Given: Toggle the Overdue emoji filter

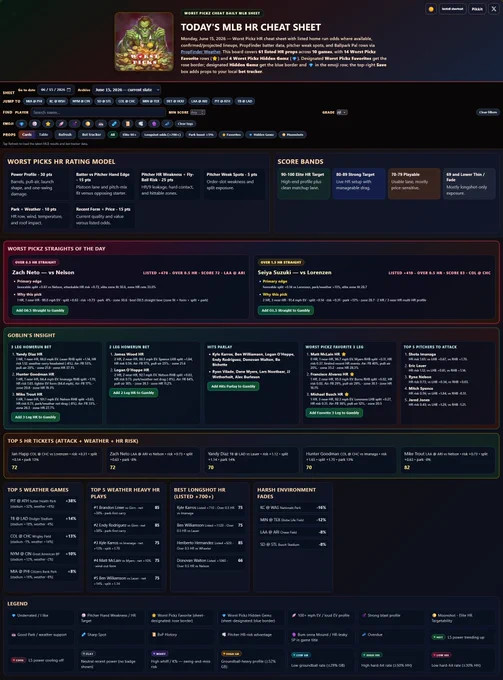Looking at the screenshot, I should pyautogui.click(x=167, y=124).
